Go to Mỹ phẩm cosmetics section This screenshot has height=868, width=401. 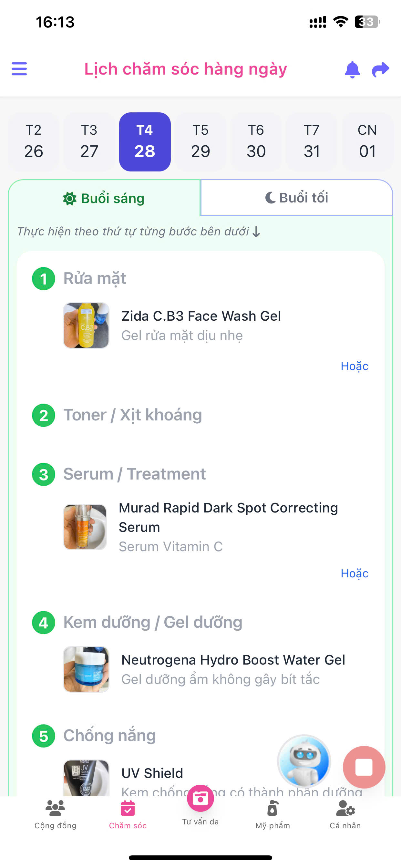[272, 814]
